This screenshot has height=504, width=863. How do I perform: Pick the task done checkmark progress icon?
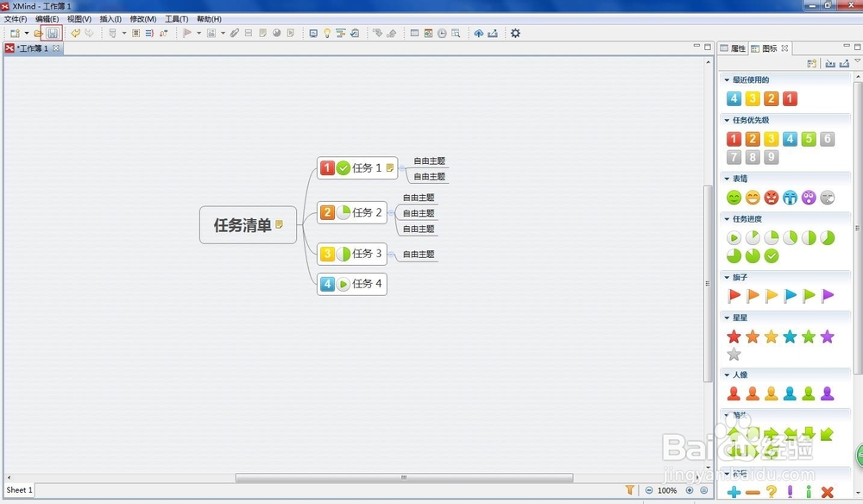coord(771,255)
